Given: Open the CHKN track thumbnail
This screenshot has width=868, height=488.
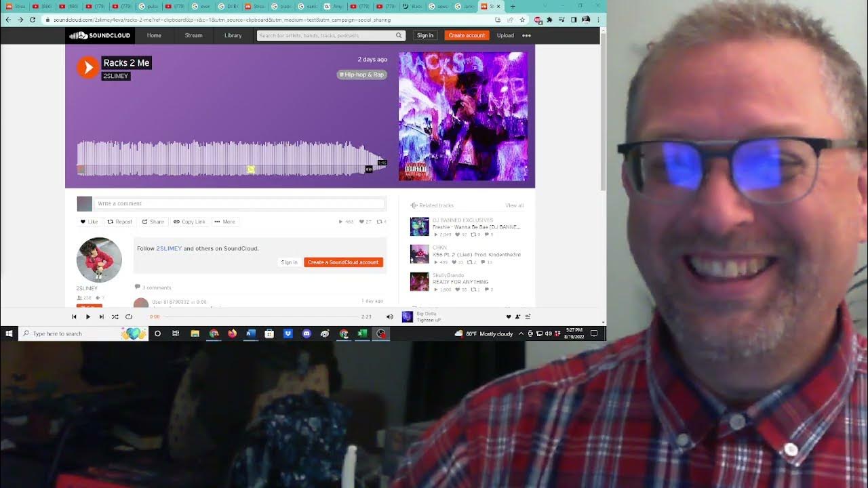Looking at the screenshot, I should [419, 254].
